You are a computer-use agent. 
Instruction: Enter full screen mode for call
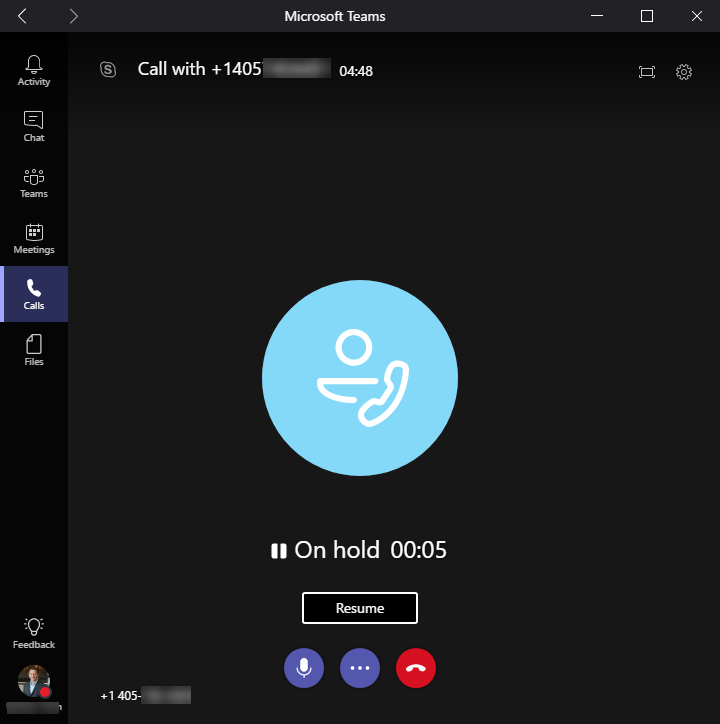coord(647,72)
